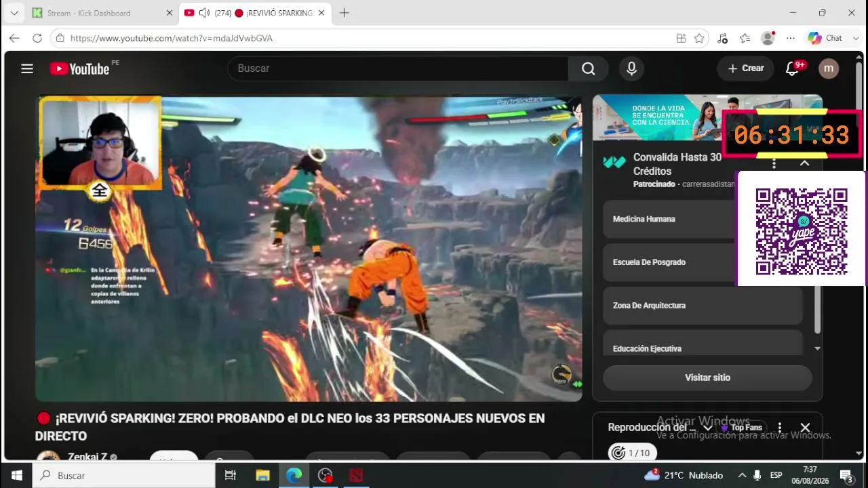This screenshot has height=488, width=868.
Task: Close the Kick Dashboard tab
Action: coord(170,13)
